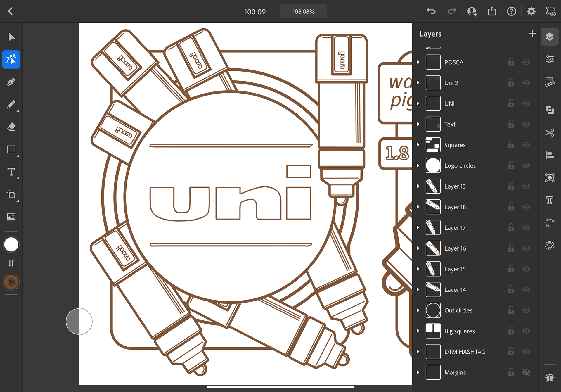Select the Place image tool

[x=11, y=217]
